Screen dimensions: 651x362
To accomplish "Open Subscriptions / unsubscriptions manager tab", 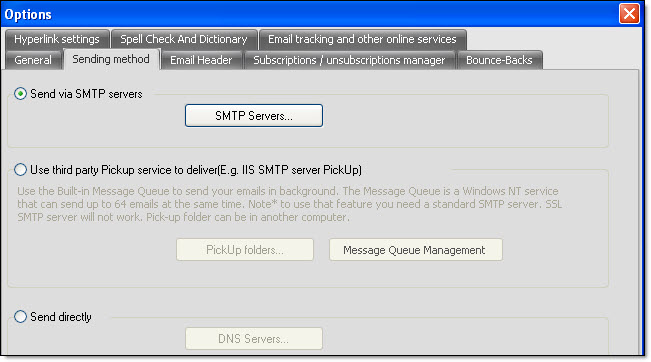I will tap(349, 60).
